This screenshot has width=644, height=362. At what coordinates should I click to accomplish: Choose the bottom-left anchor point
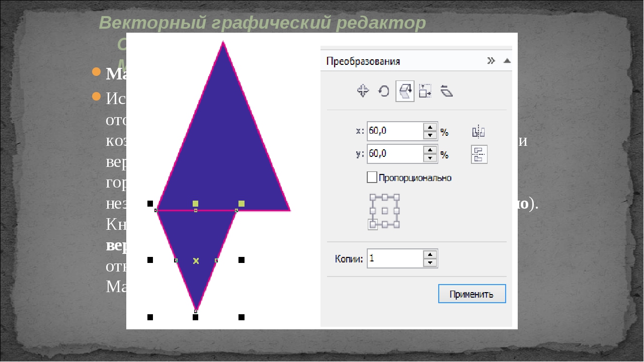coord(373,225)
